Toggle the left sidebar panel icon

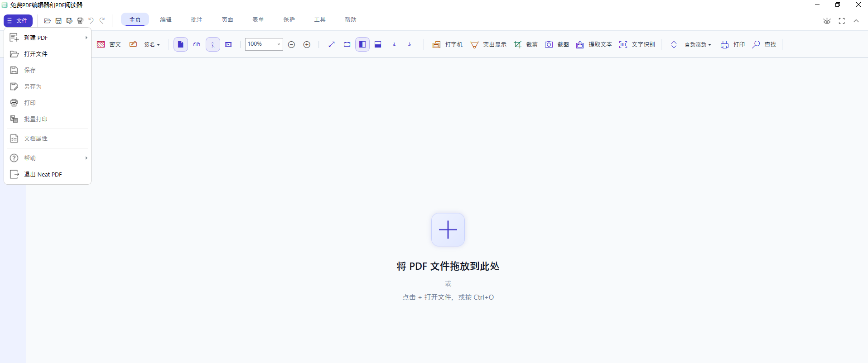point(362,44)
